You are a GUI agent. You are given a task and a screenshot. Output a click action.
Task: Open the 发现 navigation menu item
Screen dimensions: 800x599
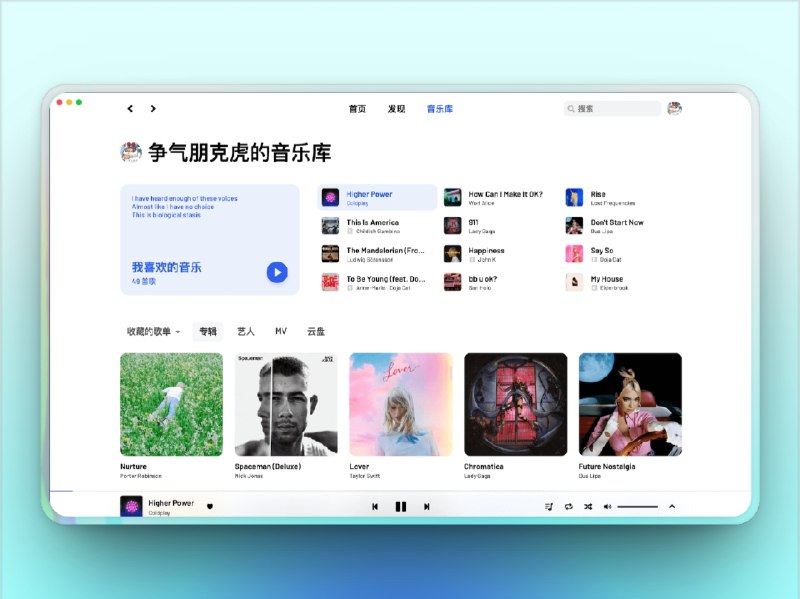(395, 108)
